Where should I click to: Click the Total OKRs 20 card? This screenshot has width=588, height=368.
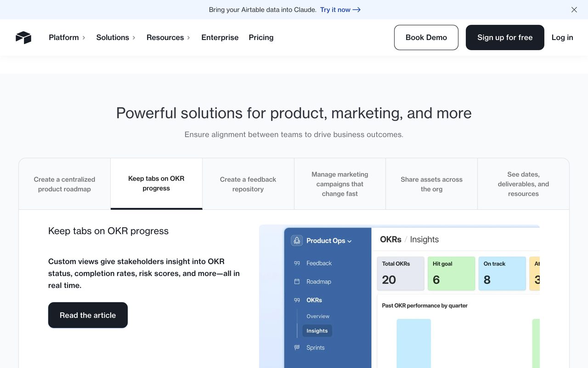pyautogui.click(x=401, y=274)
